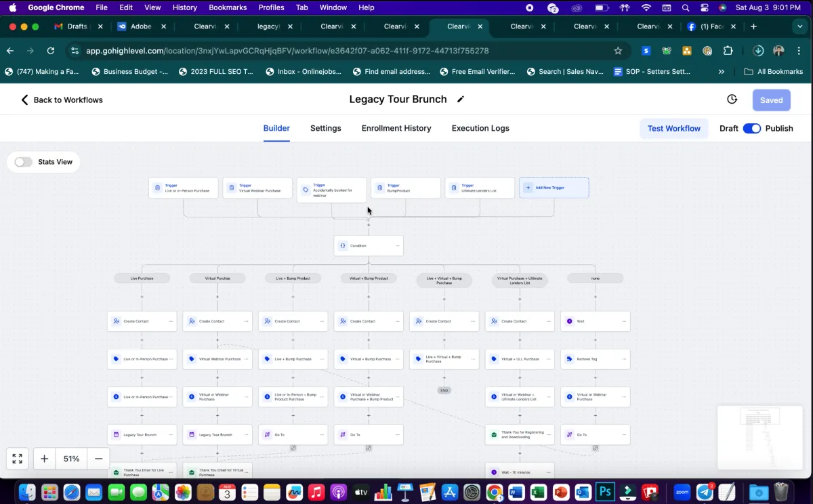Toggle the Draft/Publish switch
This screenshot has width=813, height=504.
[752, 128]
